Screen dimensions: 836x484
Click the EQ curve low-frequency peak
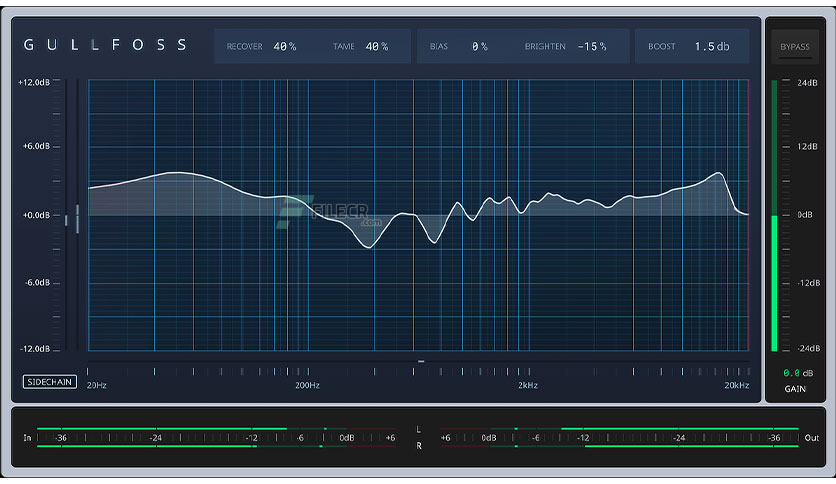pyautogui.click(x=179, y=173)
